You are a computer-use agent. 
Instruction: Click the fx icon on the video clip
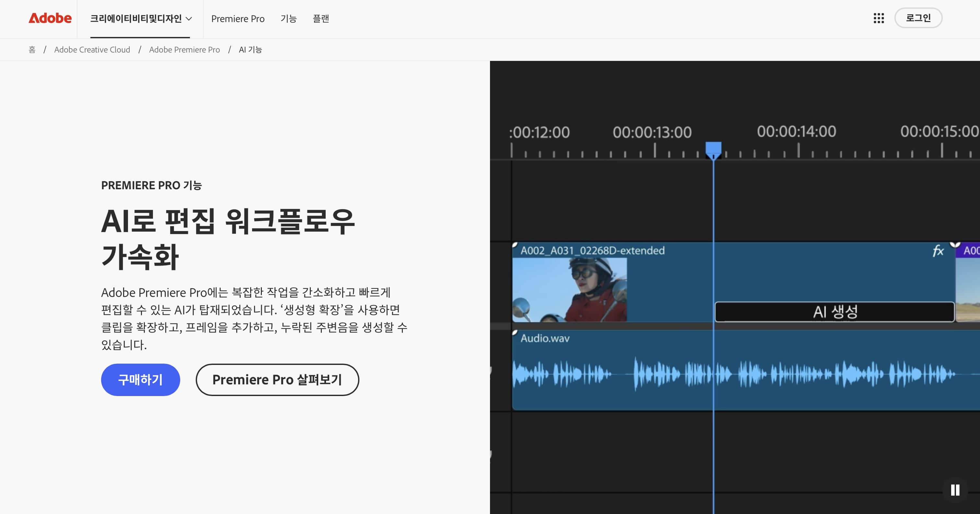[x=938, y=251]
